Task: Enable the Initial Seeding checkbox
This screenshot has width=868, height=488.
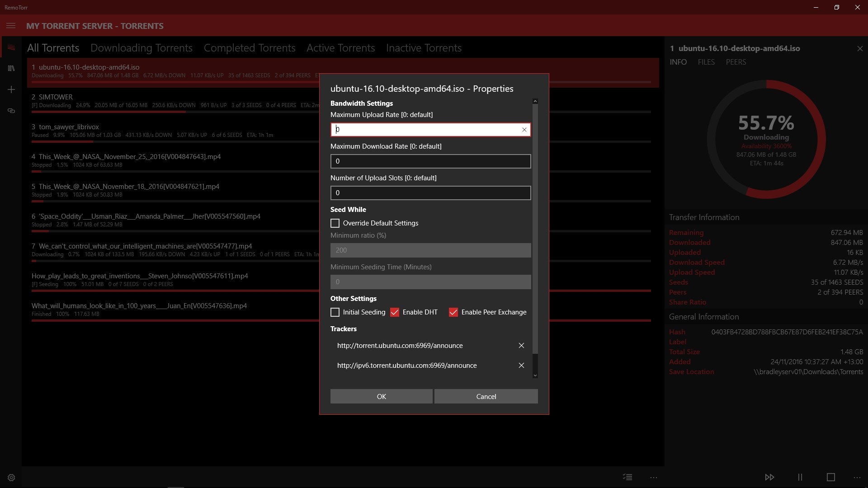Action: click(x=335, y=312)
